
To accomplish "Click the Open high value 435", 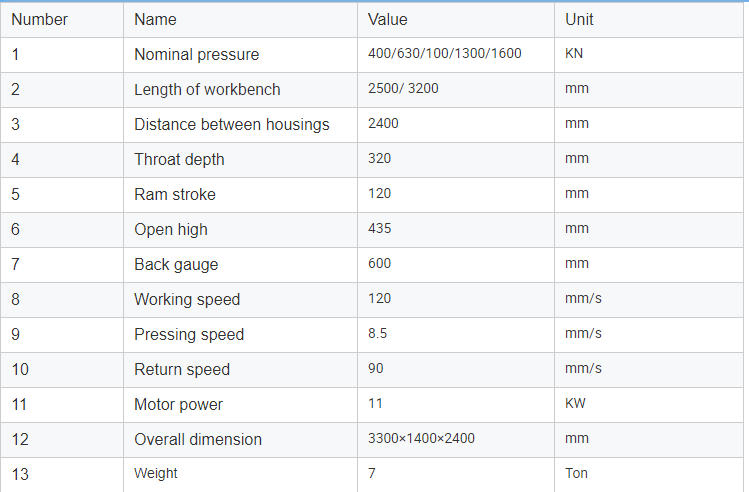I will pos(380,229).
